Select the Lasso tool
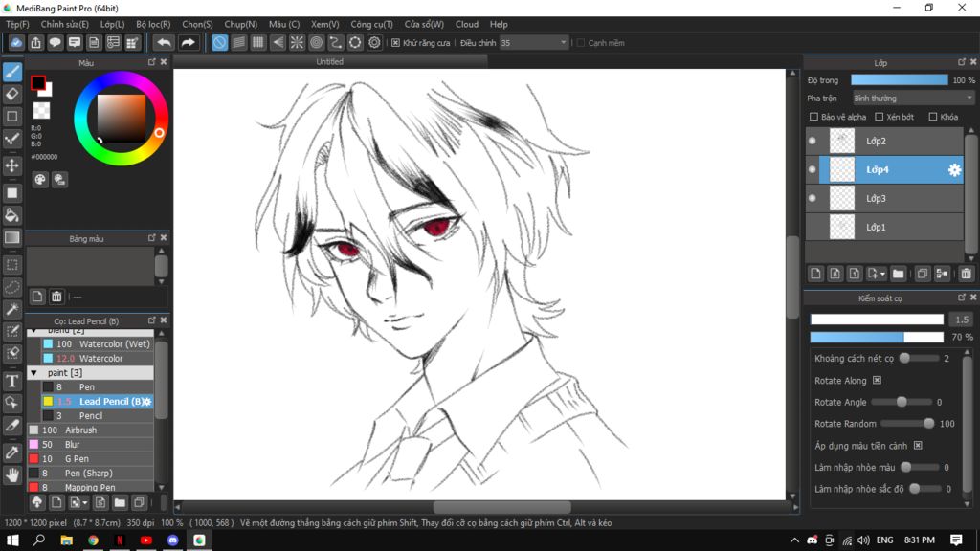980x551 pixels. click(11, 287)
